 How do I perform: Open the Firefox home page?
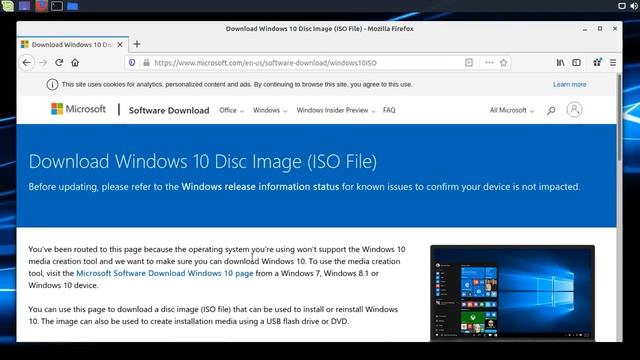(x=75, y=62)
